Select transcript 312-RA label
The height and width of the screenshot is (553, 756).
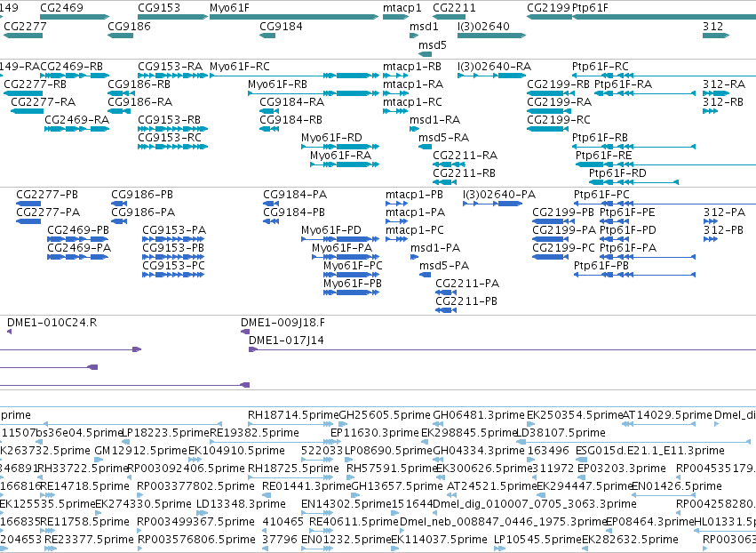(724, 84)
